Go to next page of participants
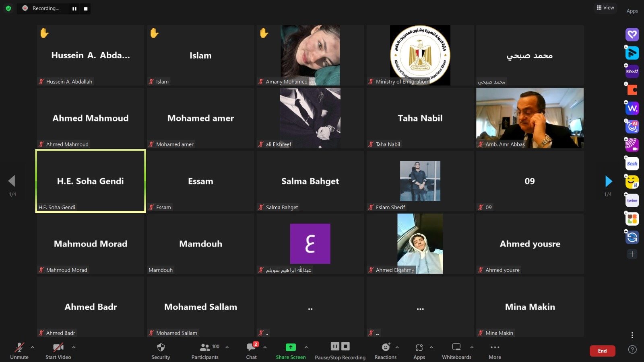The width and height of the screenshot is (644, 362). pyautogui.click(x=609, y=181)
